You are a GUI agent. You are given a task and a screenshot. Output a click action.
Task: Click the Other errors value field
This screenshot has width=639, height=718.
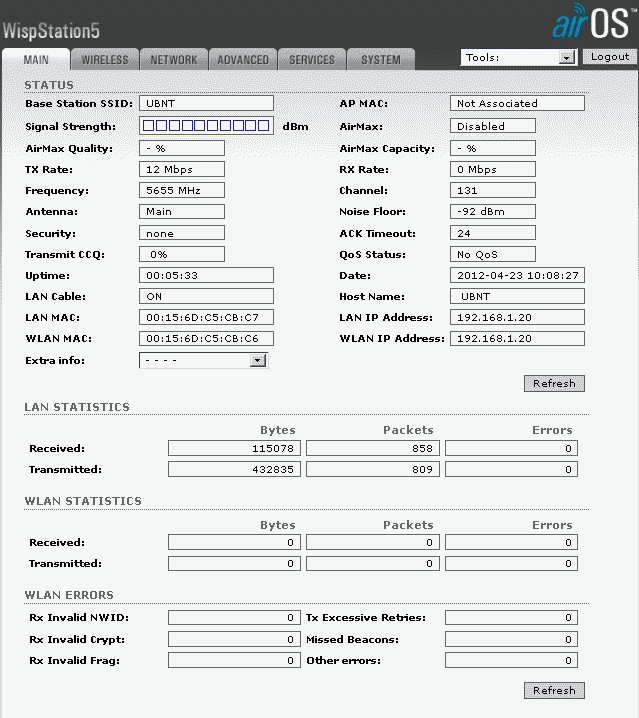(511, 660)
